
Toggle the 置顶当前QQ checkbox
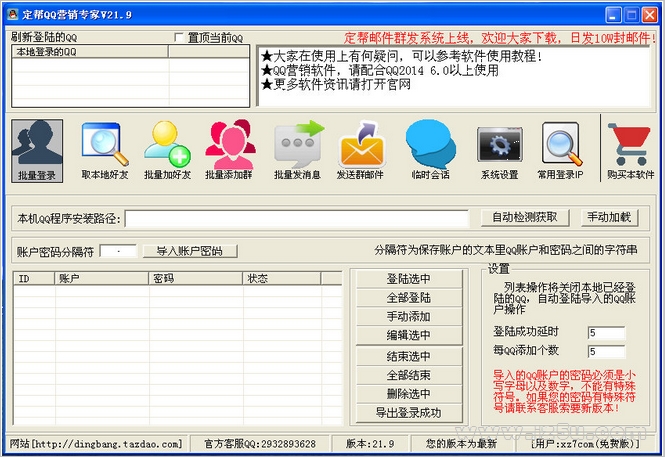(179, 38)
